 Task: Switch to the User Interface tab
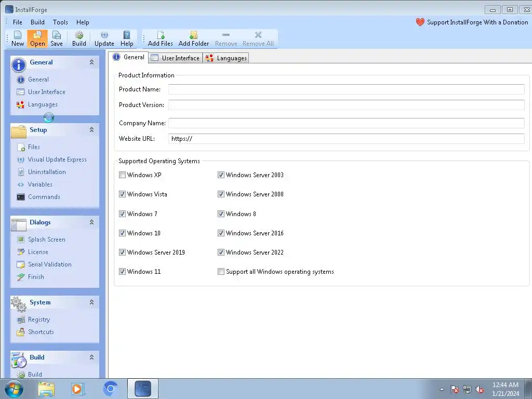pos(176,58)
